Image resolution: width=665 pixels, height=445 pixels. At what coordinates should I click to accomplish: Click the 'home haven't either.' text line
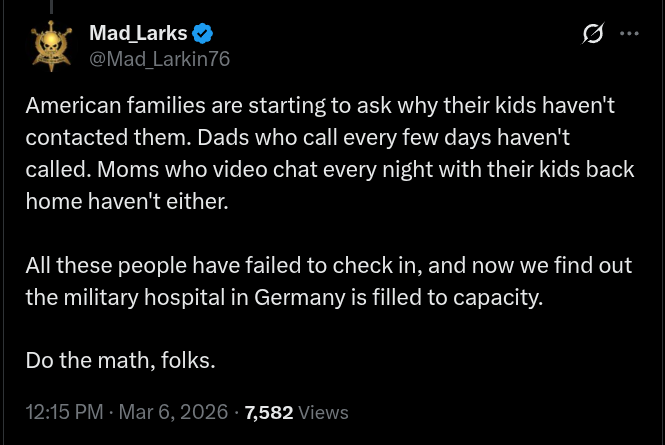[127, 201]
